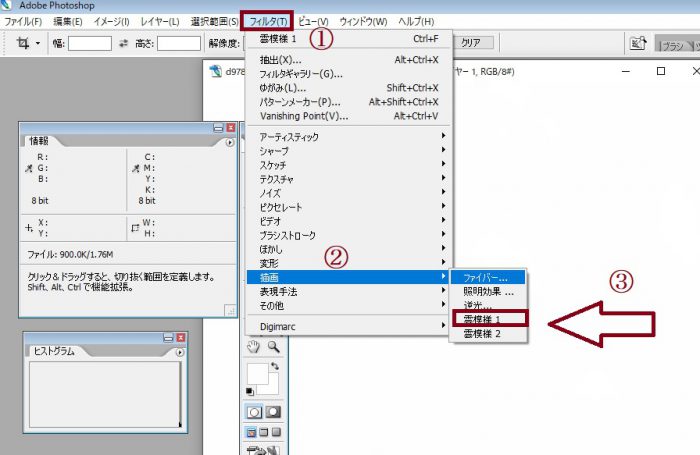Swap width and height values icon
700x455 pixels.
(x=123, y=43)
